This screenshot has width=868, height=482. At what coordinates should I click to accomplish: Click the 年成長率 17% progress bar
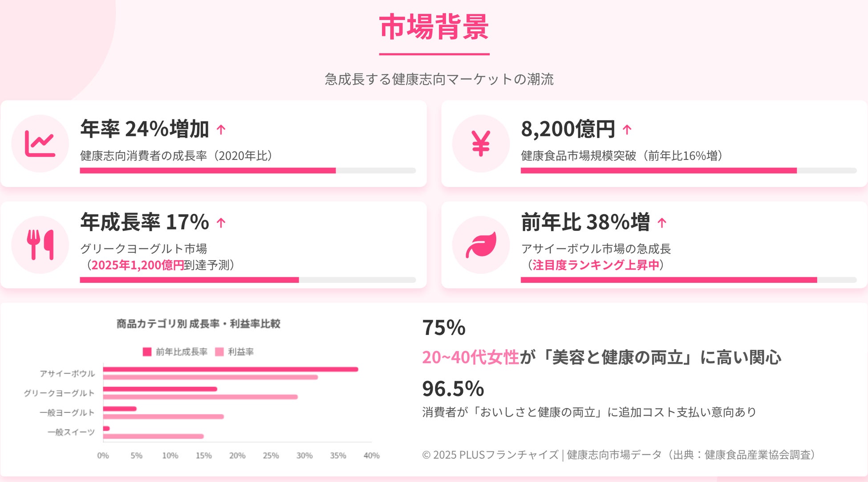click(247, 280)
